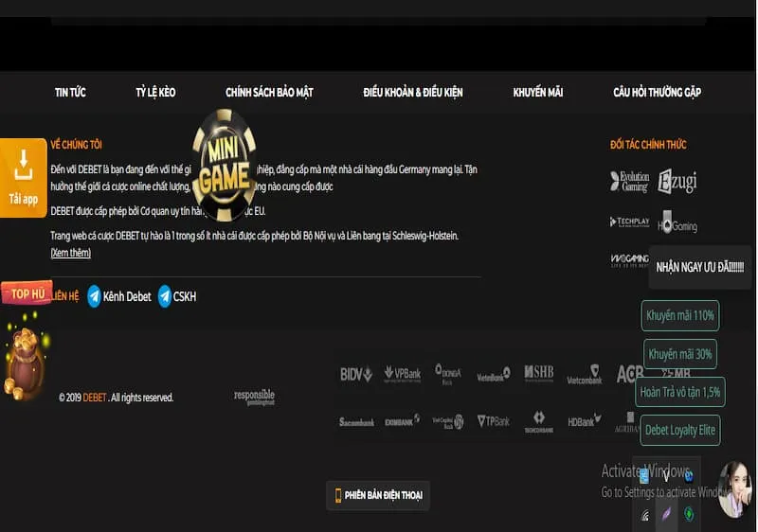Click the Telegram icon beside Kênh Debet

tap(94, 296)
